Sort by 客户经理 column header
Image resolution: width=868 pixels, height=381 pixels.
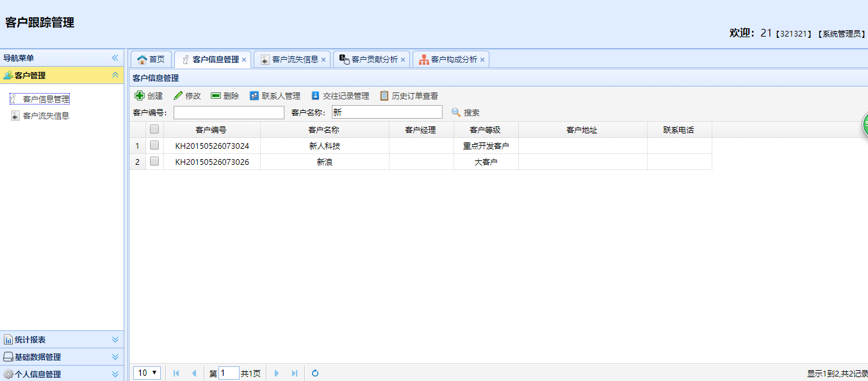[x=421, y=130]
